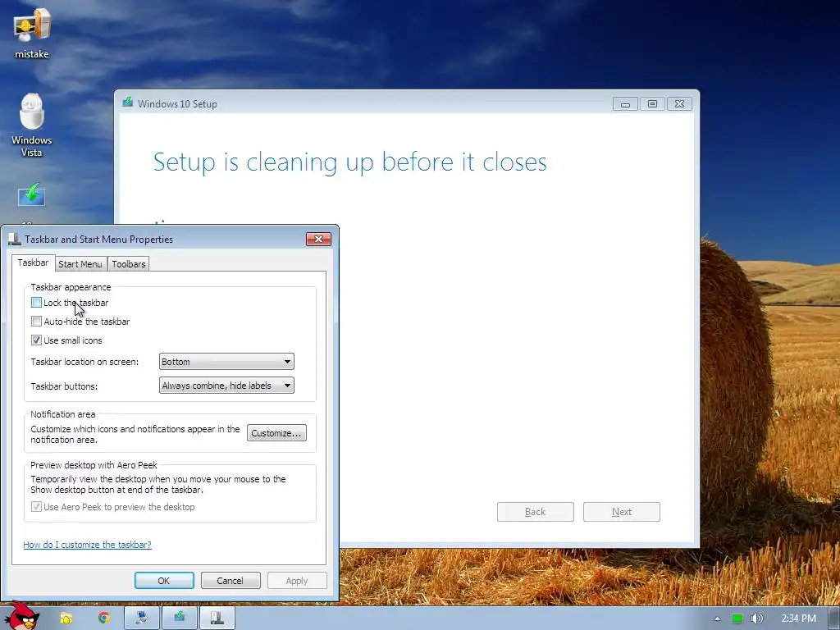Click the green tray status icon
Image resolution: width=840 pixels, height=630 pixels.
pos(737,619)
